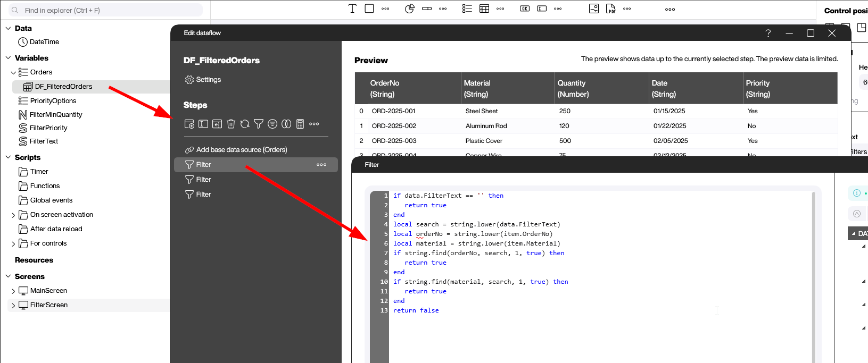Screen dimensions: 868x363
Task: Open more options beside the pie chart group
Action: pyautogui.click(x=443, y=9)
